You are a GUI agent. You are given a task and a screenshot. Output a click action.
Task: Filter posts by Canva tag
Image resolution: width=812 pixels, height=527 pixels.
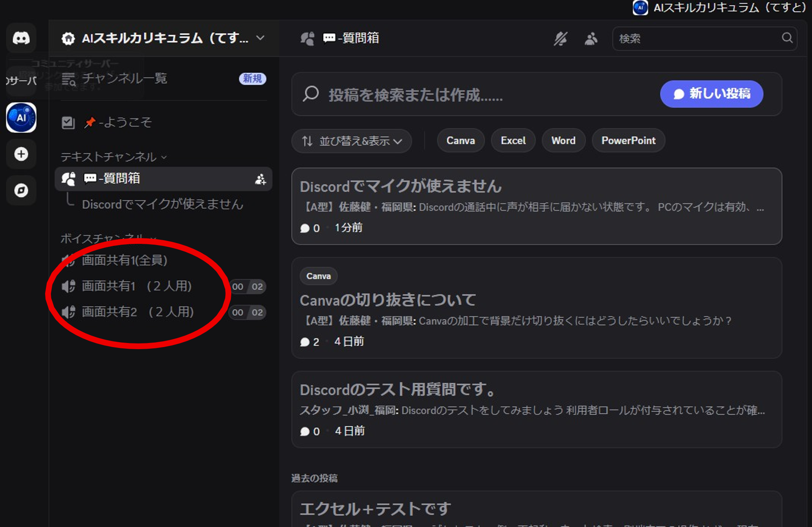[x=461, y=141]
